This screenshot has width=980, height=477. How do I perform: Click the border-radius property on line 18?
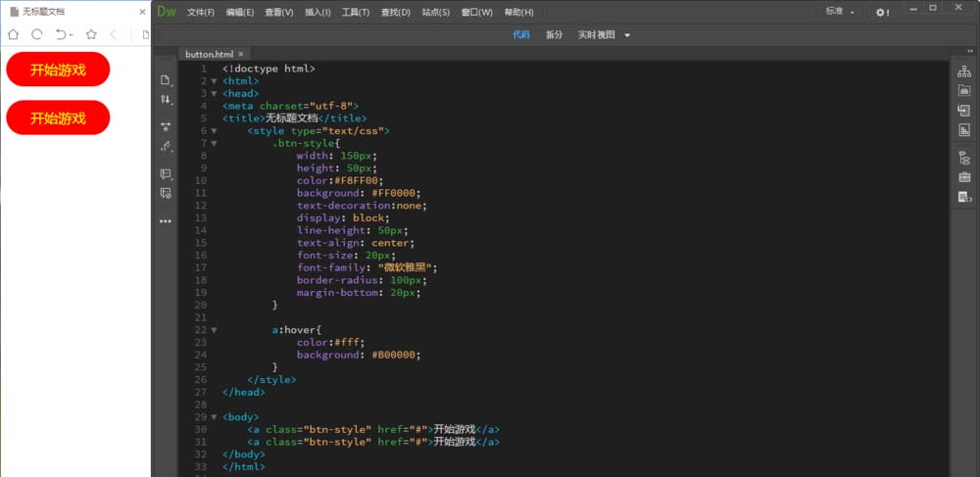(x=337, y=280)
